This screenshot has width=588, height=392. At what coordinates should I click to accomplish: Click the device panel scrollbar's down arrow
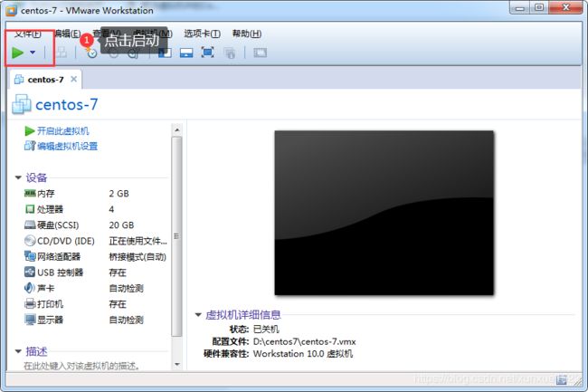[177, 364]
